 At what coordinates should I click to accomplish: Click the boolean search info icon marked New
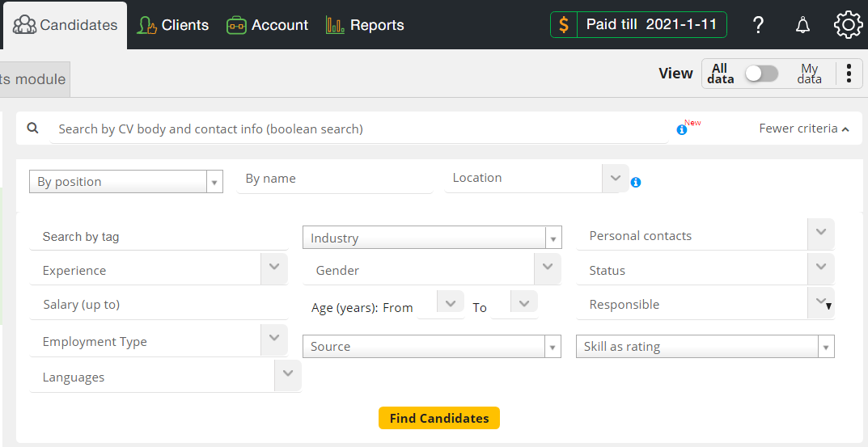pyautogui.click(x=682, y=129)
